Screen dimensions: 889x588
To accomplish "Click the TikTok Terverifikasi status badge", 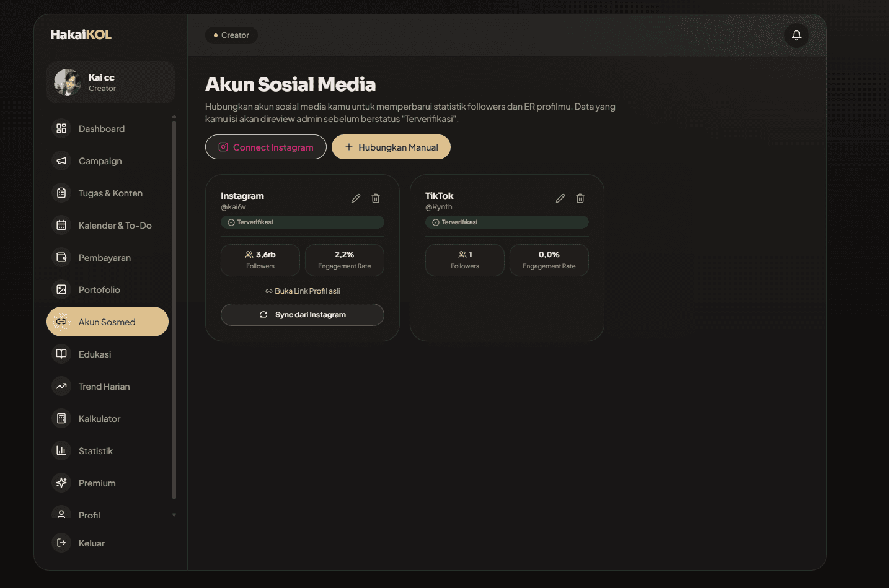I will 507,222.
